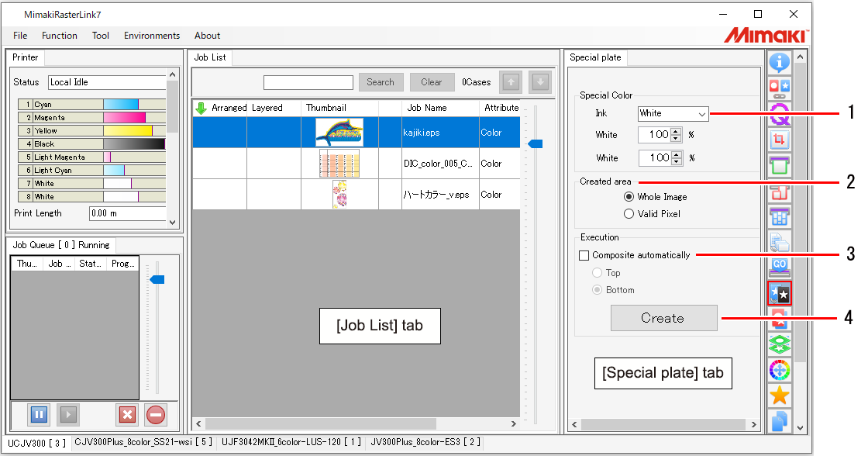Open the printer status dropdown showing Local Idle
Screen dimensions: 868x456
pos(108,81)
